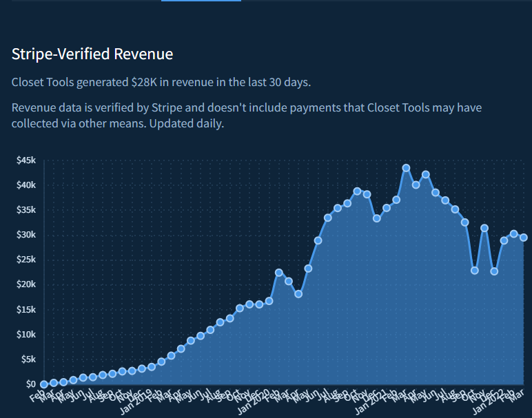Click the $30k y-axis label
The image size is (532, 418).
(26, 235)
